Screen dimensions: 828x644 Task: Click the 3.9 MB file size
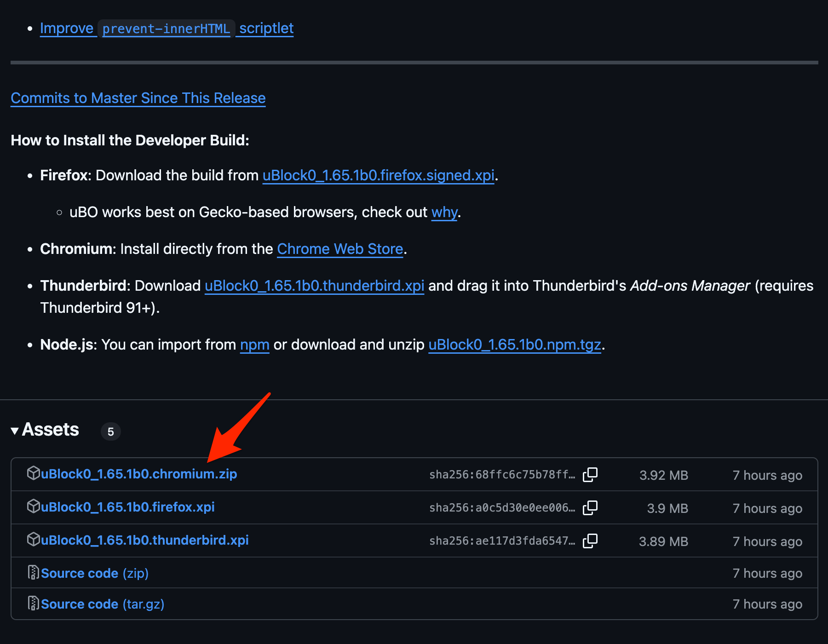point(667,508)
